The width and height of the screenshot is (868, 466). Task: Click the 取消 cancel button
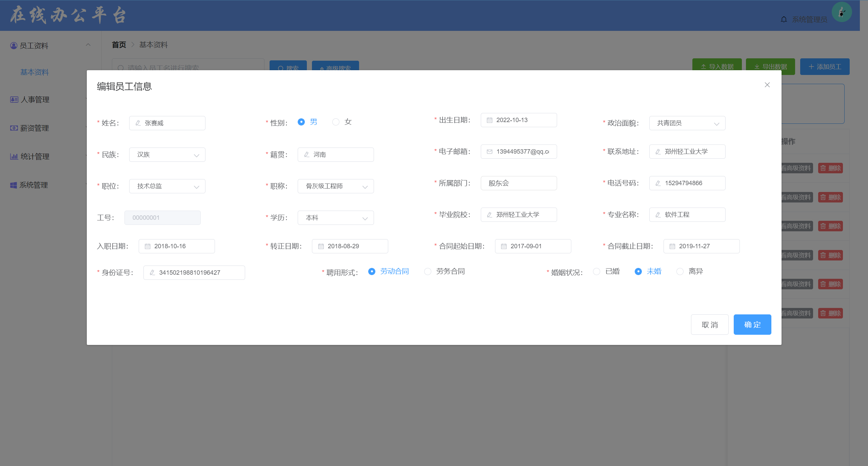tap(709, 325)
